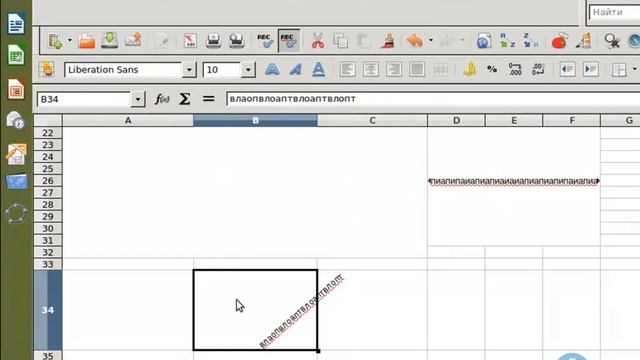640x360 pixels.
Task: Open the New document type dropdown arrow
Action: (70, 40)
